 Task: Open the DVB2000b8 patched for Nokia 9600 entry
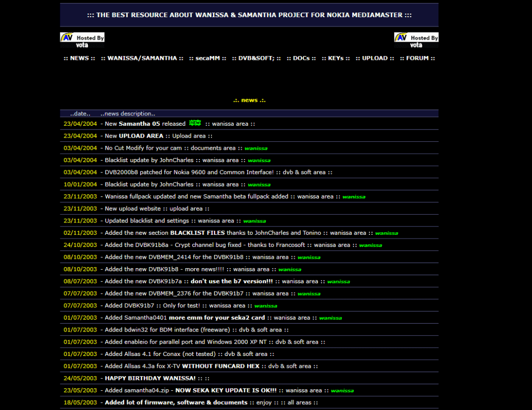[x=189, y=173]
